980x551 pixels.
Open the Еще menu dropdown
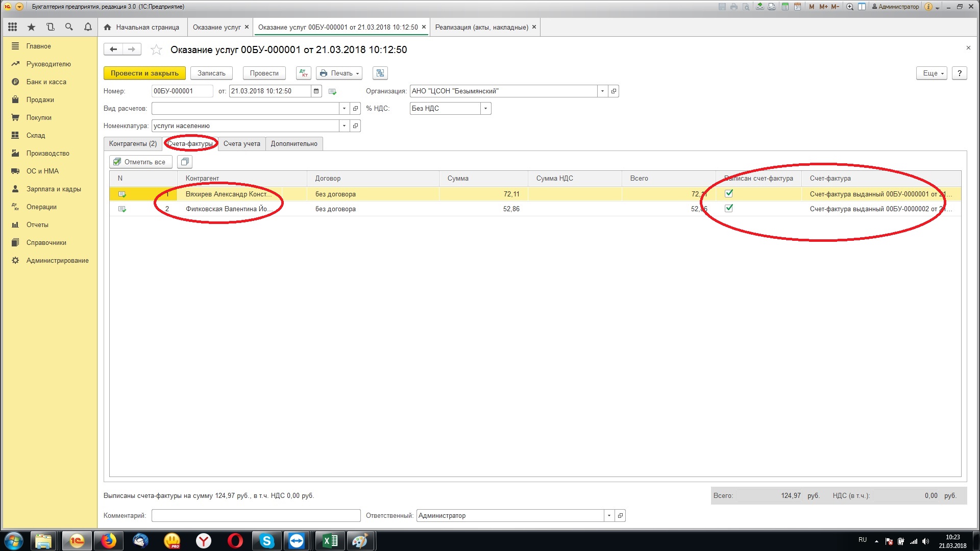click(932, 73)
